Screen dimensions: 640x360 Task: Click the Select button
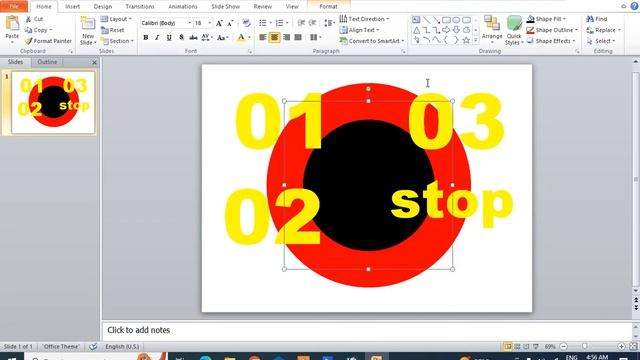(600, 41)
